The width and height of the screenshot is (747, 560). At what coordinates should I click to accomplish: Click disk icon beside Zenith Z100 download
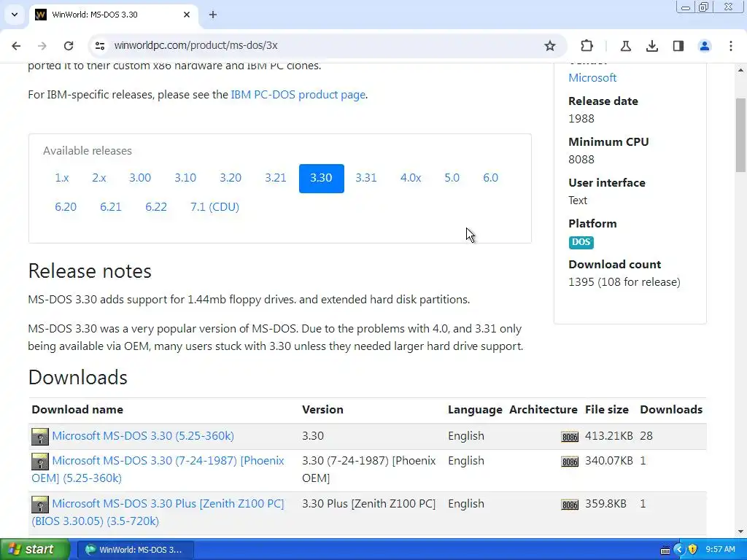pos(40,505)
